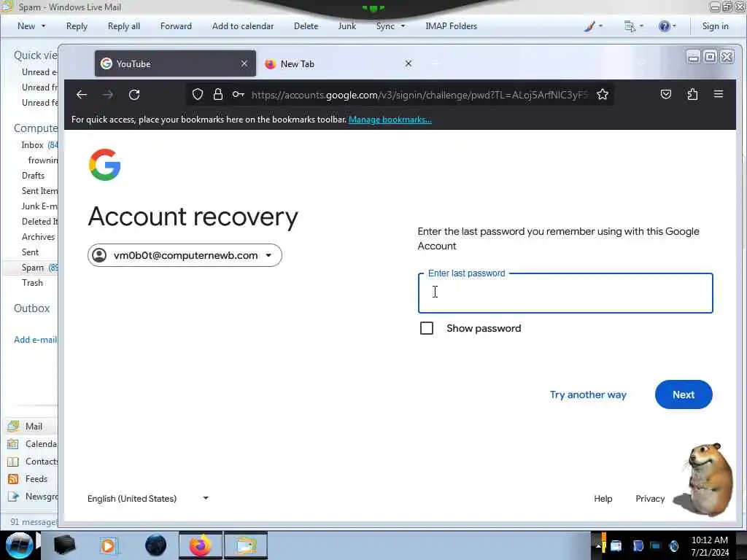Click Reply all in Windows Live Mail
The height and width of the screenshot is (560, 747).
tap(124, 26)
